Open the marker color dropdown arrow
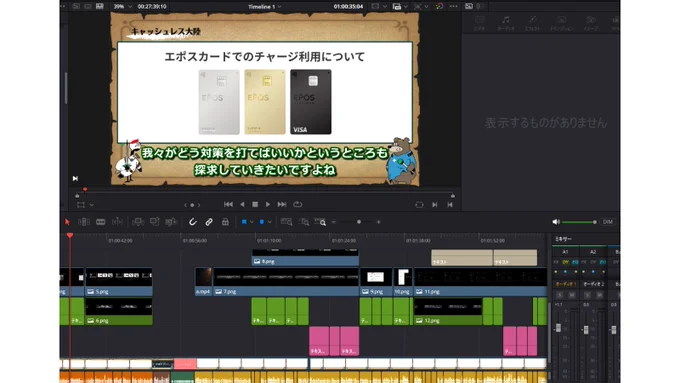 (x=269, y=222)
